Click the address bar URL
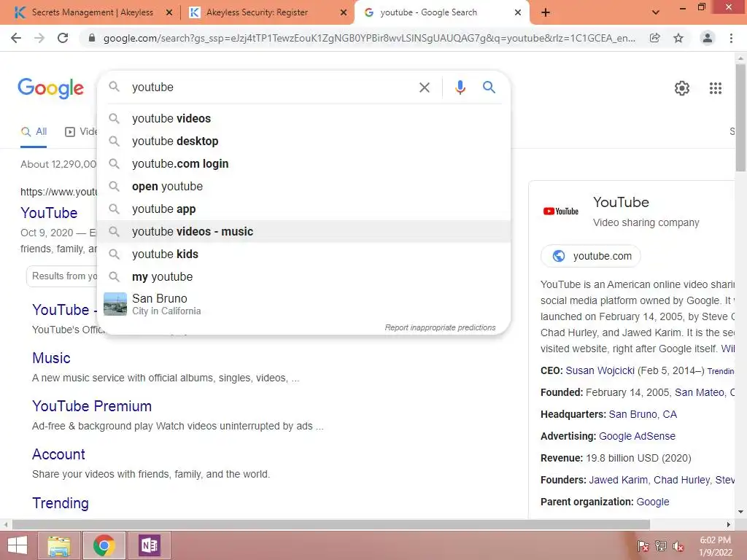 coord(369,38)
